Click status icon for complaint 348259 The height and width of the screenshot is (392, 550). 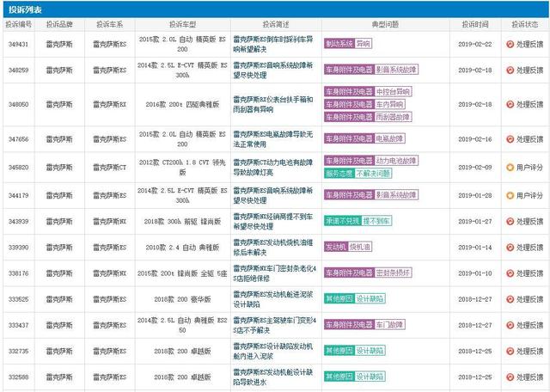coord(510,70)
